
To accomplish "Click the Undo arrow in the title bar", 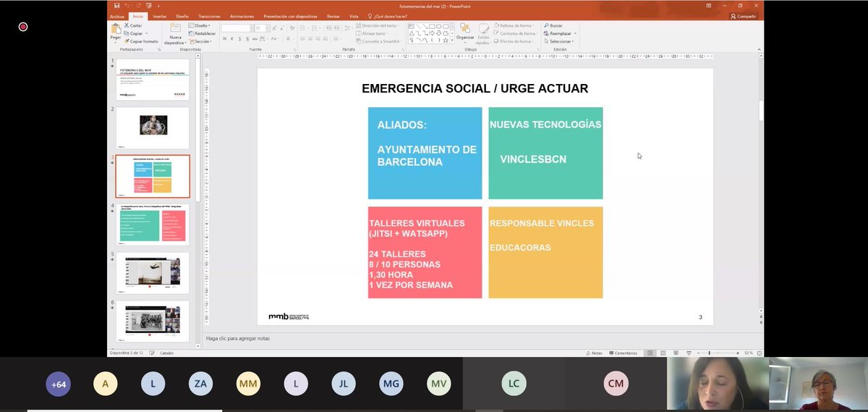I will coord(127,5).
